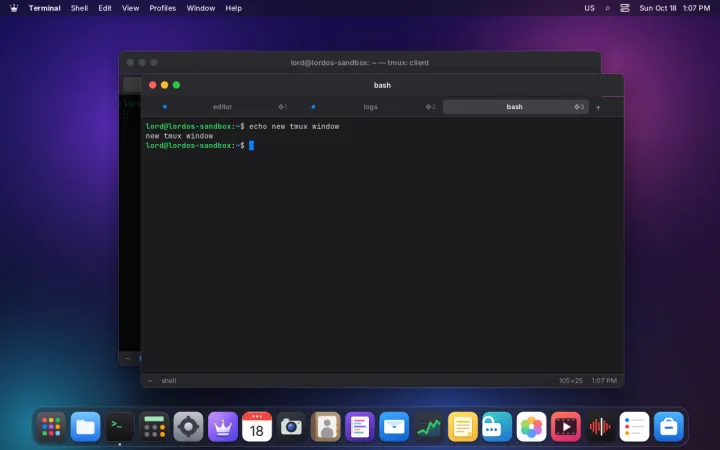Launch the Camera app from dock
The height and width of the screenshot is (450, 720).
(x=291, y=427)
